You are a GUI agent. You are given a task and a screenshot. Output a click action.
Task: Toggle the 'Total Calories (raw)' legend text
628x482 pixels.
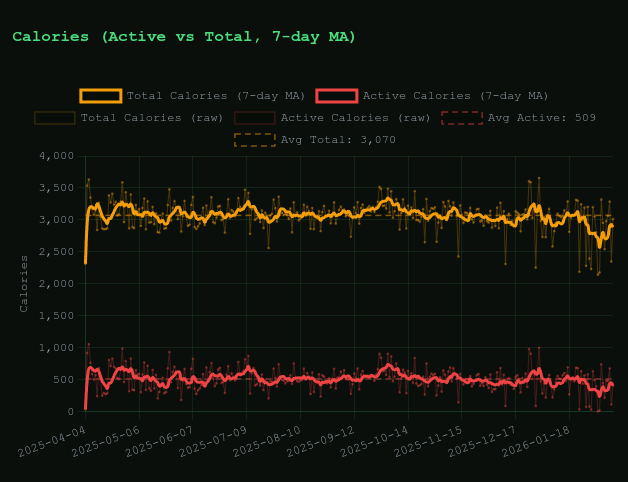pos(151,118)
